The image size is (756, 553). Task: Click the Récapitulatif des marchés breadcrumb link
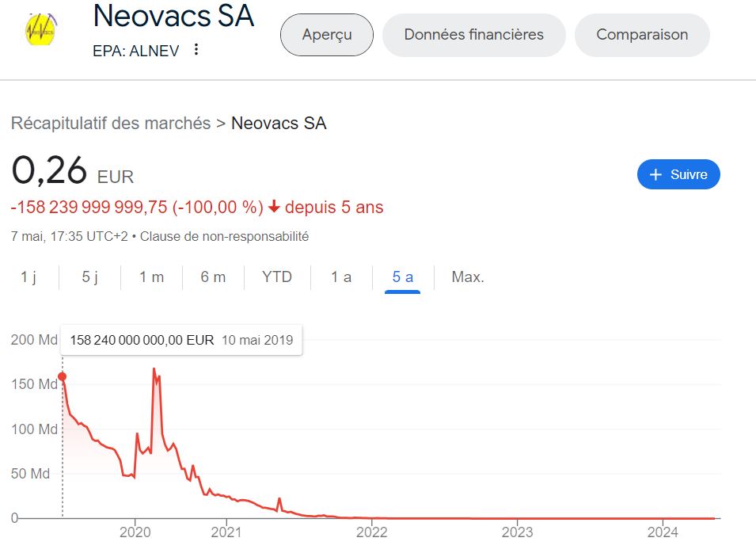111,123
